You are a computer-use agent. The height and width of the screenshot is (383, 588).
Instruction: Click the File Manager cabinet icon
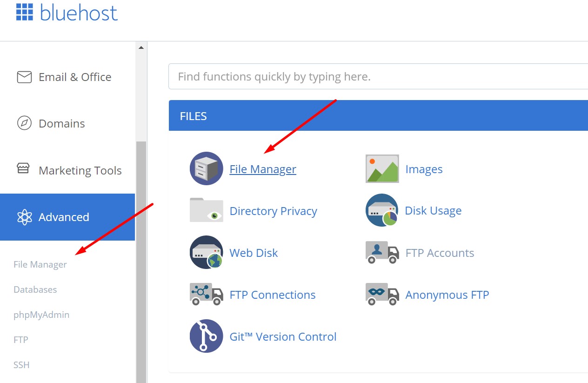[x=207, y=168]
